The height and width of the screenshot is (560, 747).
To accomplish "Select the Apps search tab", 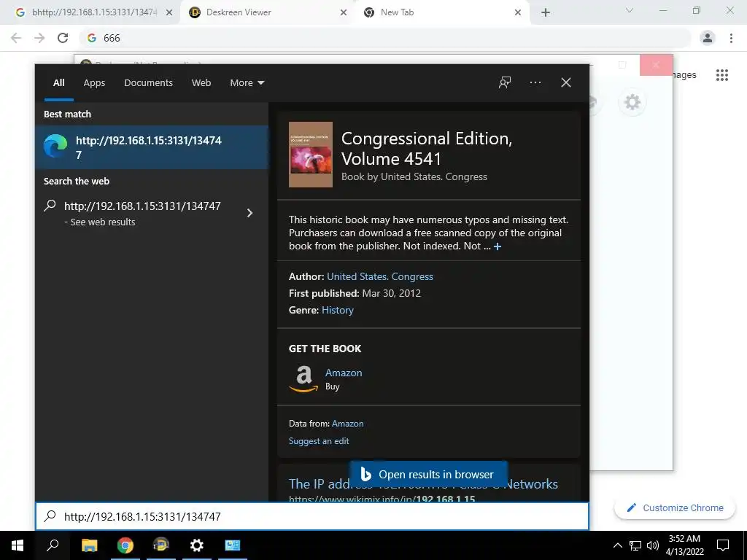I will (94, 82).
